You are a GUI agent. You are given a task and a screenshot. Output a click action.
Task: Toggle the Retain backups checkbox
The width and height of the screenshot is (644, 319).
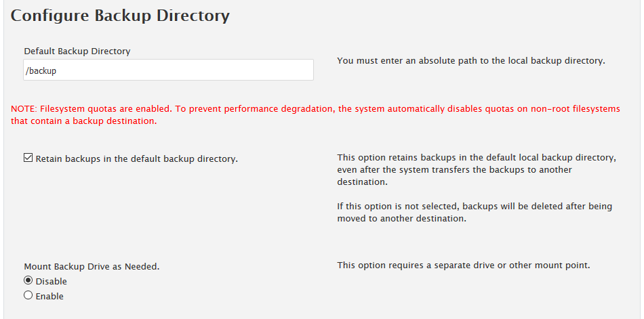click(28, 158)
